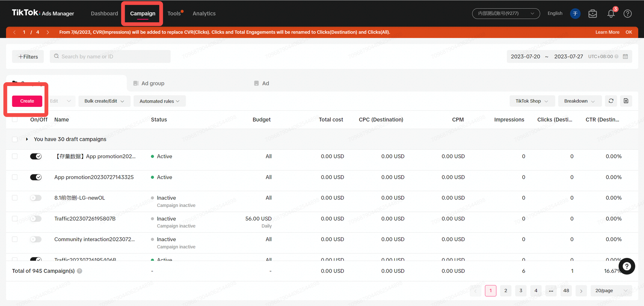Click the refresh data icon
Viewport: 644px width, 306px height.
click(x=611, y=101)
